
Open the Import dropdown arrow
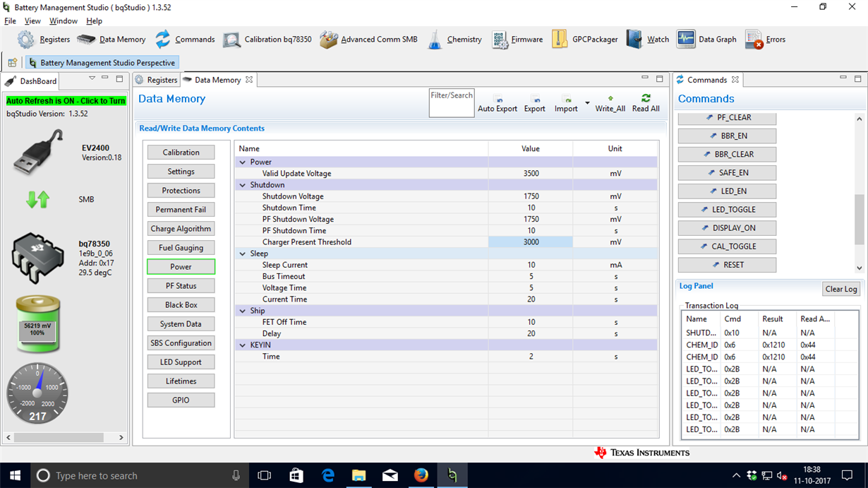coord(587,103)
